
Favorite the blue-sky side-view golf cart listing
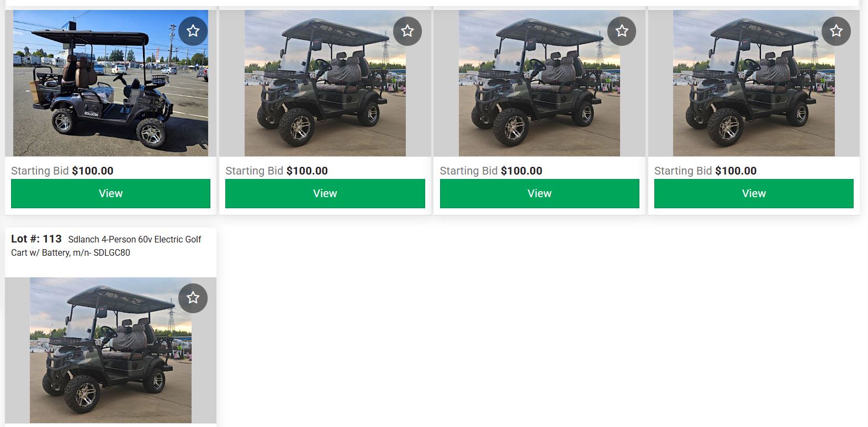tap(193, 31)
